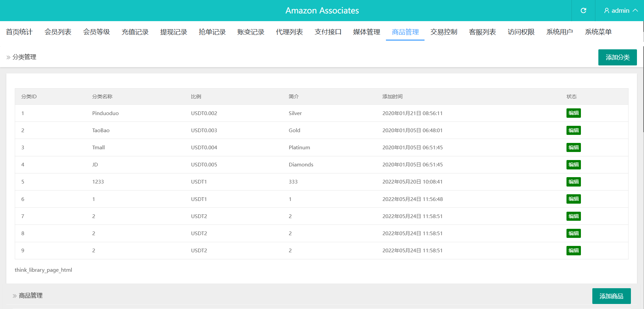Image resolution: width=644 pixels, height=309 pixels.
Task: Edit the Pinduoduo category row
Action: [573, 113]
